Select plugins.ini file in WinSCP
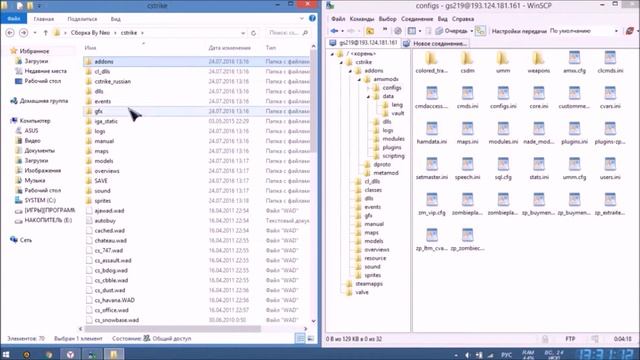 coord(574,133)
